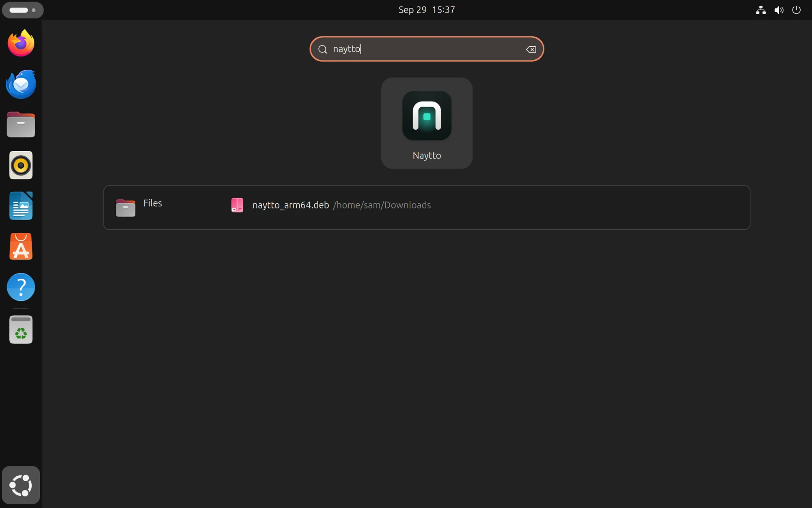Open the power menu icon
812x508 pixels.
pos(797,10)
